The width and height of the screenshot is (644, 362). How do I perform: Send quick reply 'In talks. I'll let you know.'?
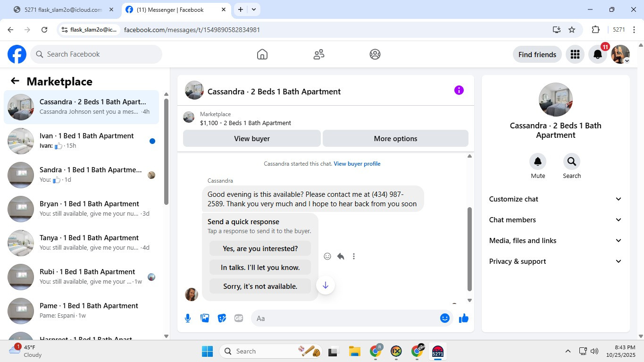(x=260, y=268)
